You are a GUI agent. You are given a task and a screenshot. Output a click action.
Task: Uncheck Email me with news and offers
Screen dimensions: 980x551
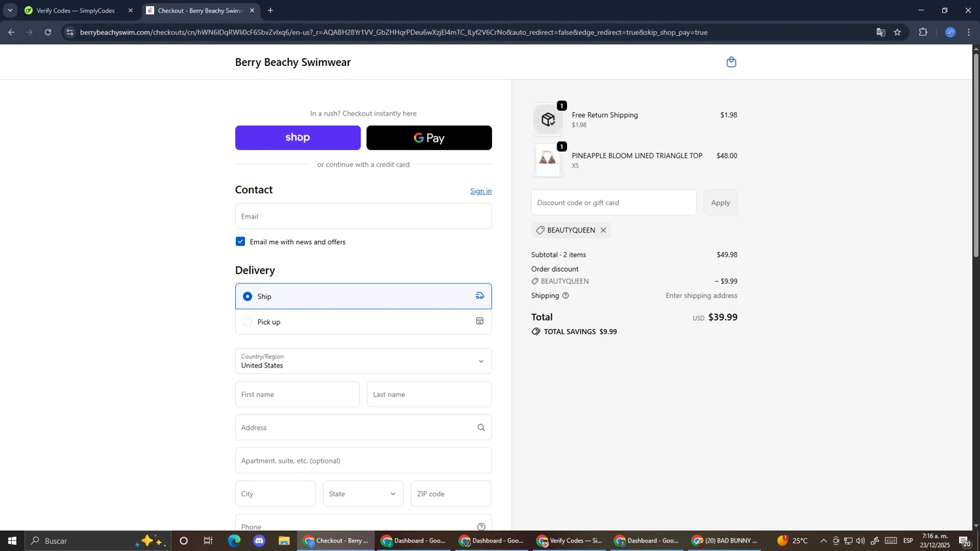[240, 242]
